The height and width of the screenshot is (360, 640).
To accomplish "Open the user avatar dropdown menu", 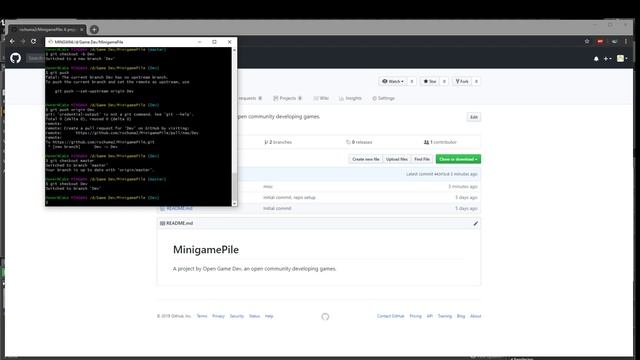I will [x=622, y=58].
